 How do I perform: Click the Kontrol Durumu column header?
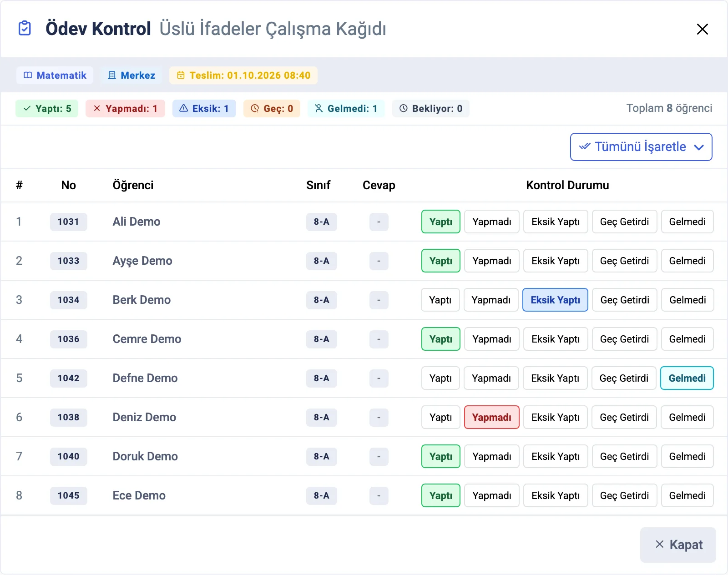[567, 185]
